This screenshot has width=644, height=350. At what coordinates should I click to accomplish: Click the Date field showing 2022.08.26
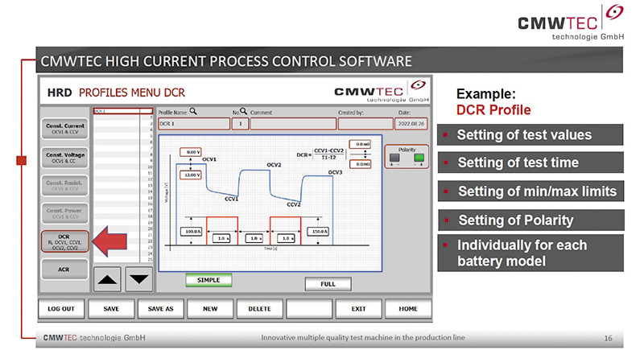(x=411, y=124)
